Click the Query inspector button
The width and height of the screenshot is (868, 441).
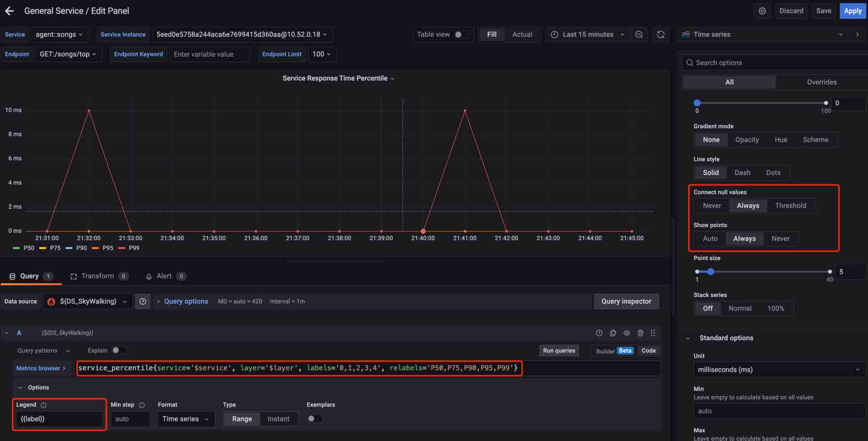click(626, 301)
